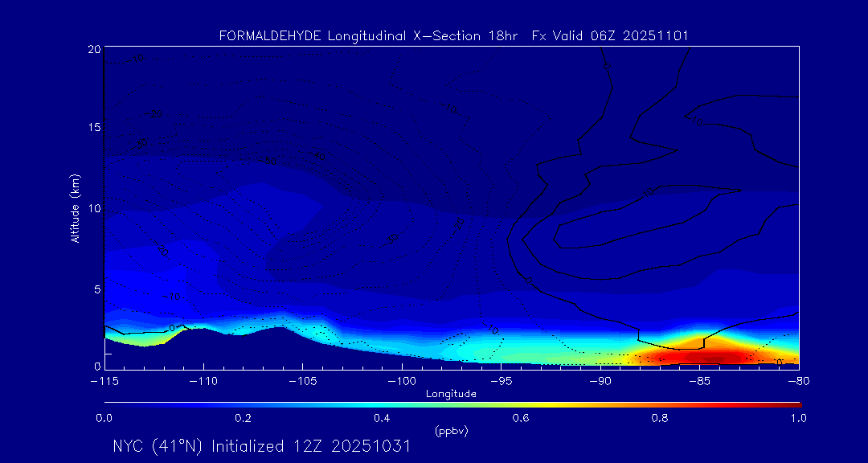
Task: Click the longitude tick label -90
Action: (600, 383)
